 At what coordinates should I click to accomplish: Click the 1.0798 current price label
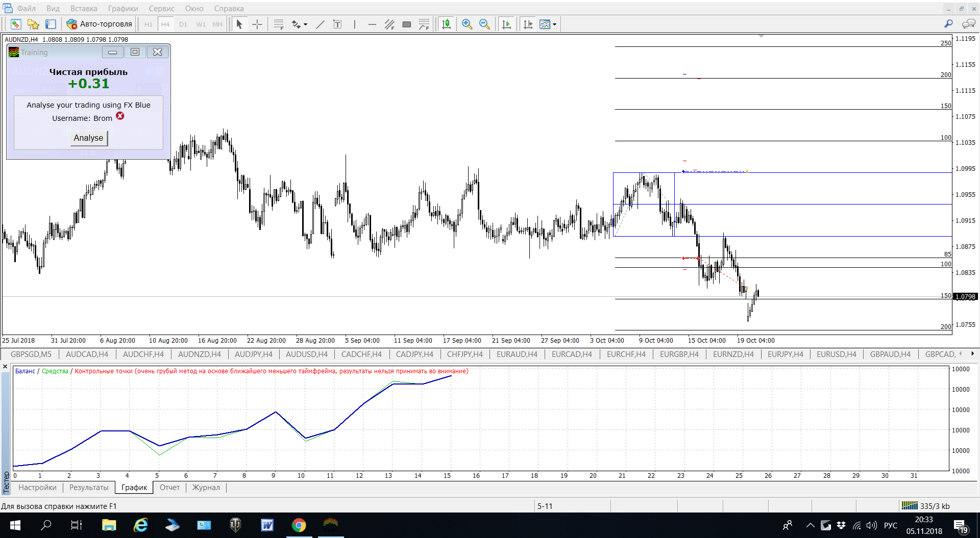tap(965, 296)
